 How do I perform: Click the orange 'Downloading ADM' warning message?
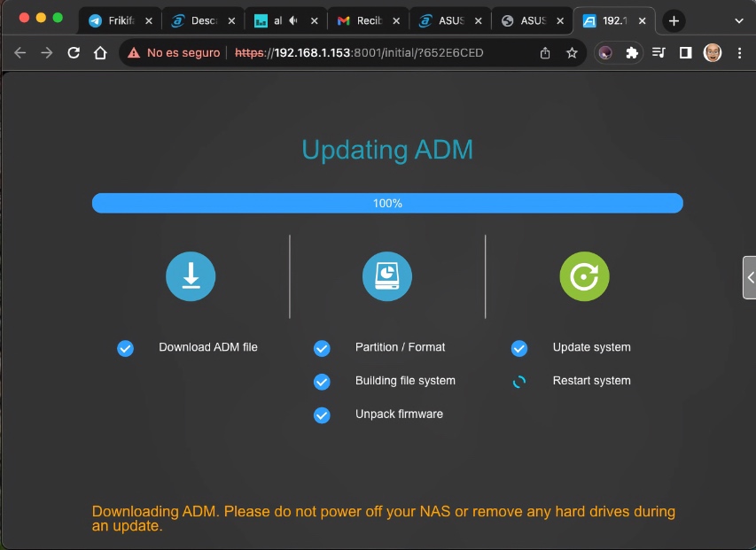tap(384, 518)
